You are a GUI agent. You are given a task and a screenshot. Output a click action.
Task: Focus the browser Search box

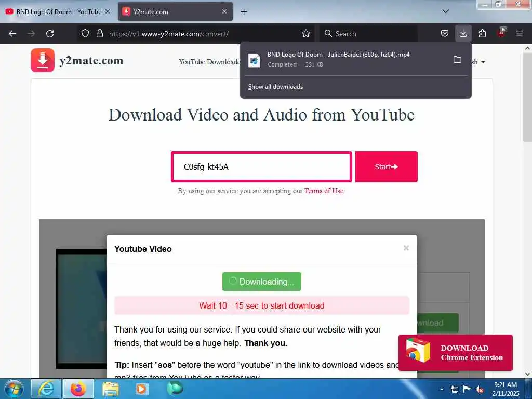368,34
